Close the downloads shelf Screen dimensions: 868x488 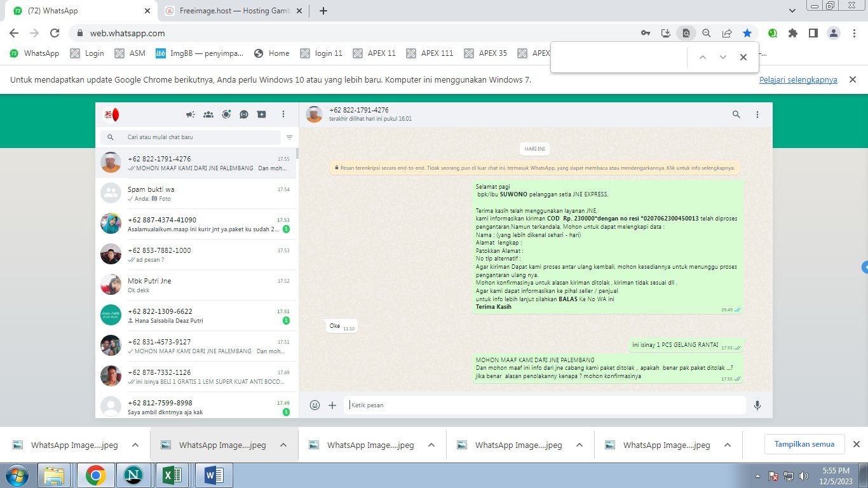856,444
